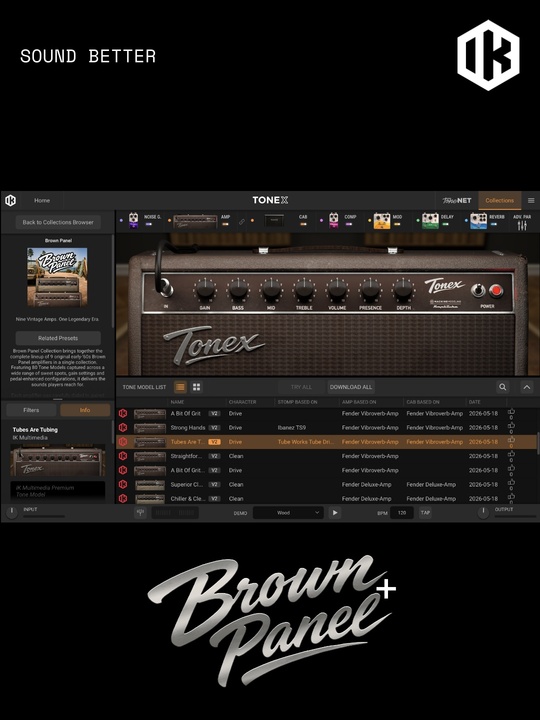Click the search magnifier in tone list

[x=503, y=387]
